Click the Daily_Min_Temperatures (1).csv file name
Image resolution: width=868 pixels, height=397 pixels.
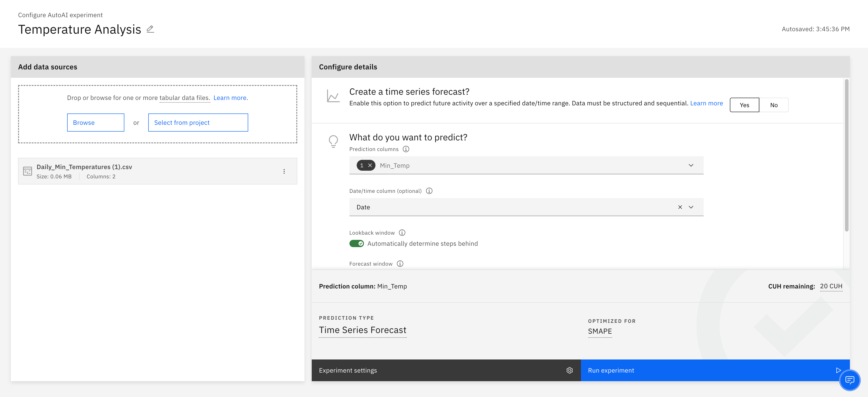pos(84,167)
